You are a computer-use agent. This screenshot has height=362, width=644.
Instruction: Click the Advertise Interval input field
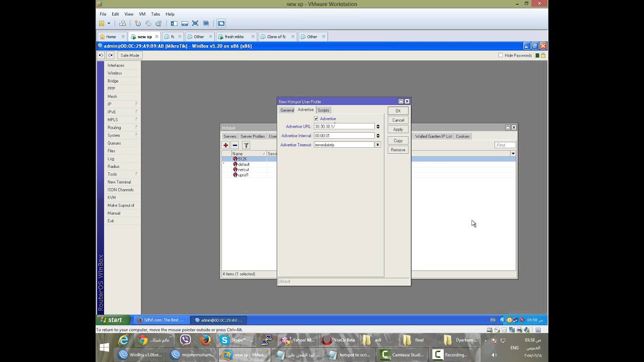(x=344, y=136)
